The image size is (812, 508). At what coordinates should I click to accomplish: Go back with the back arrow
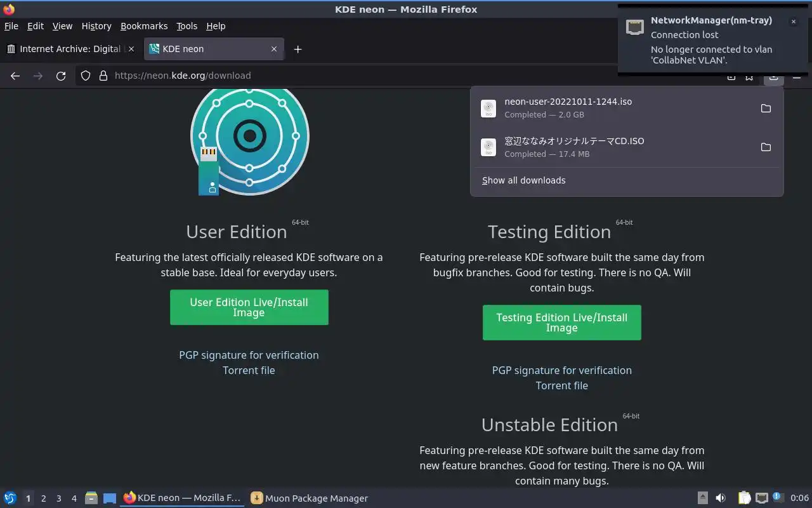point(15,76)
